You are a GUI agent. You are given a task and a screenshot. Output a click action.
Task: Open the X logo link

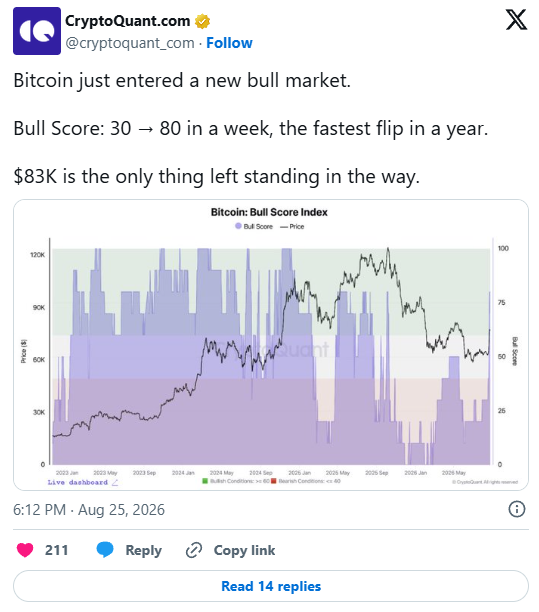pos(516,20)
